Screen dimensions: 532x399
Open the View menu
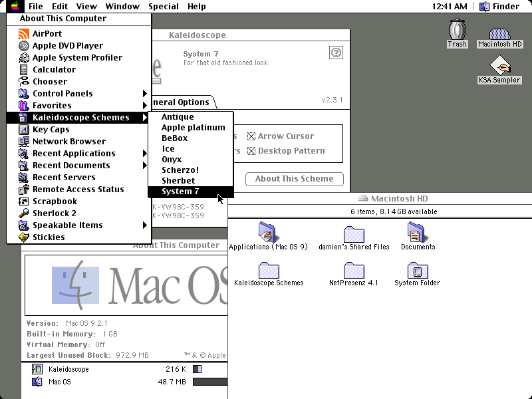[86, 7]
